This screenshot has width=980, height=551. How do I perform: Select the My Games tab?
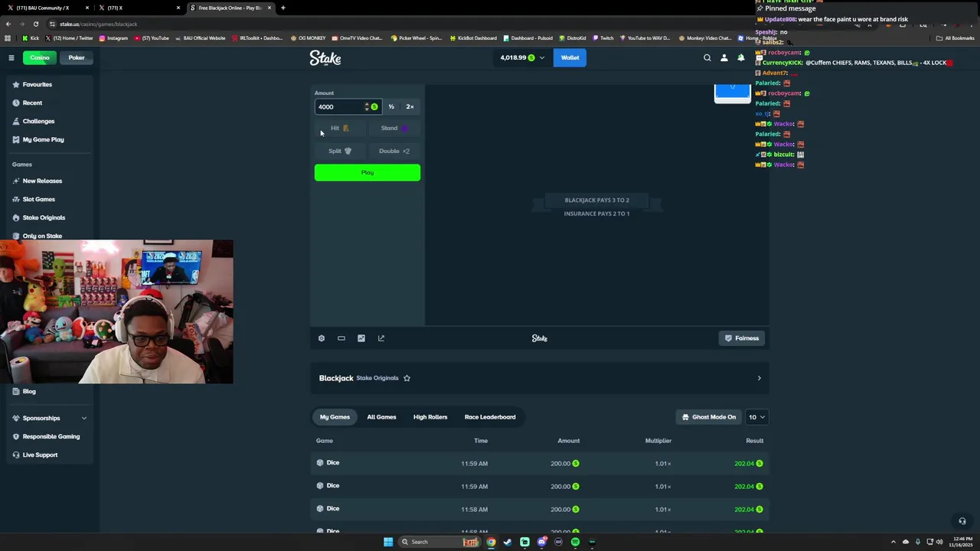[335, 417]
